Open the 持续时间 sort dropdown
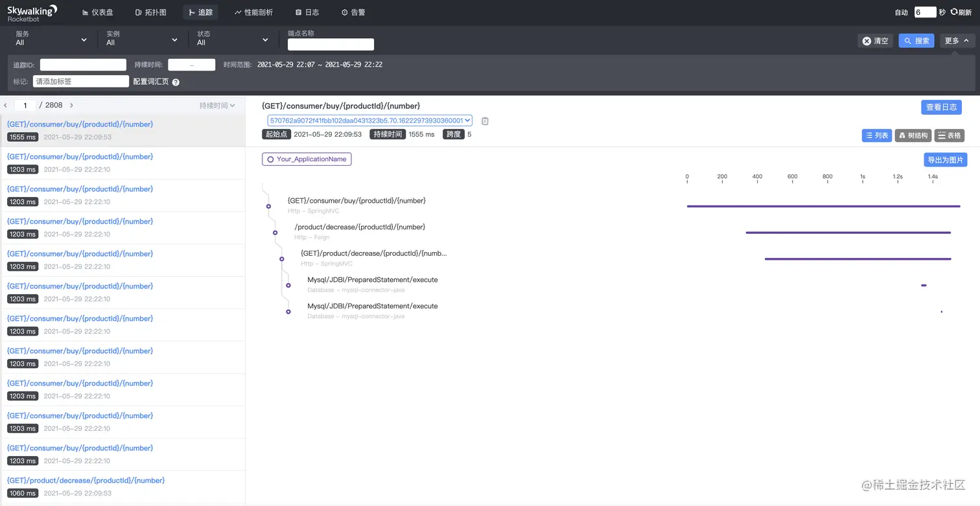The image size is (980, 506). (x=217, y=105)
